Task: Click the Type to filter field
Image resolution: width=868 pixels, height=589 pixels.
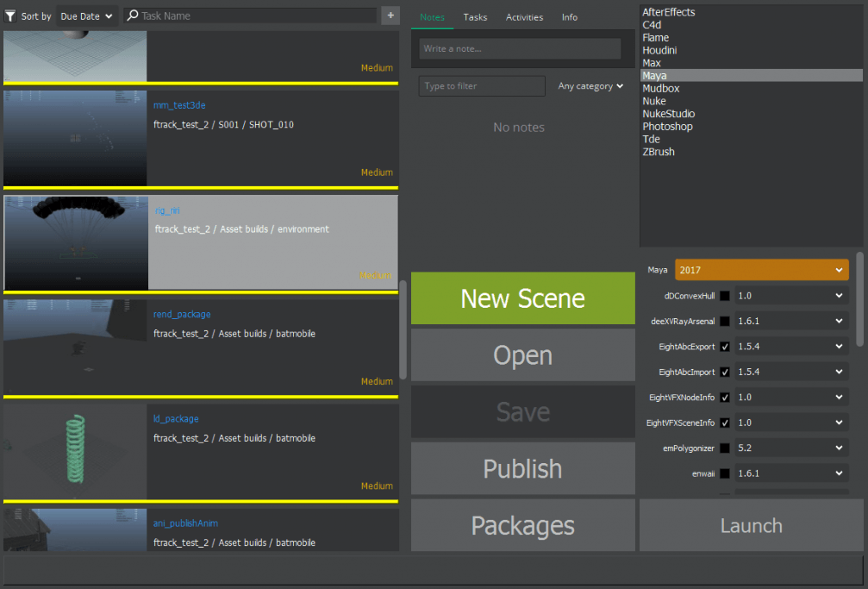Action: tap(482, 86)
